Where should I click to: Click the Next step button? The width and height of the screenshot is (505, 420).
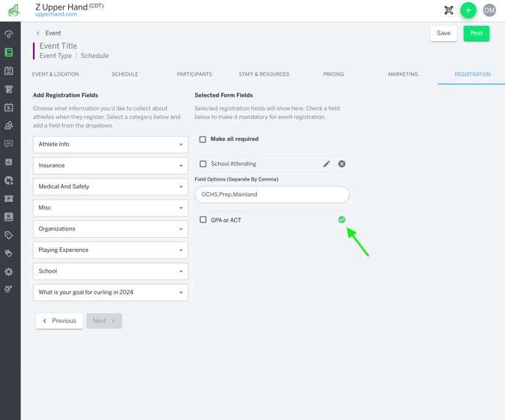tap(104, 321)
